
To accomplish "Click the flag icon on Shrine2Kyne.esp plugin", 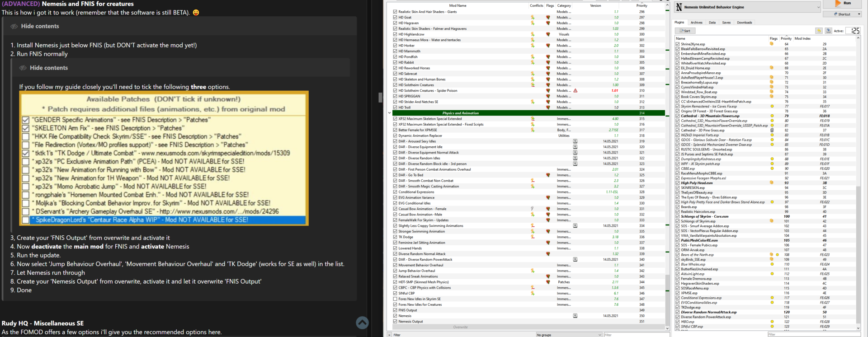I will coord(772,44).
